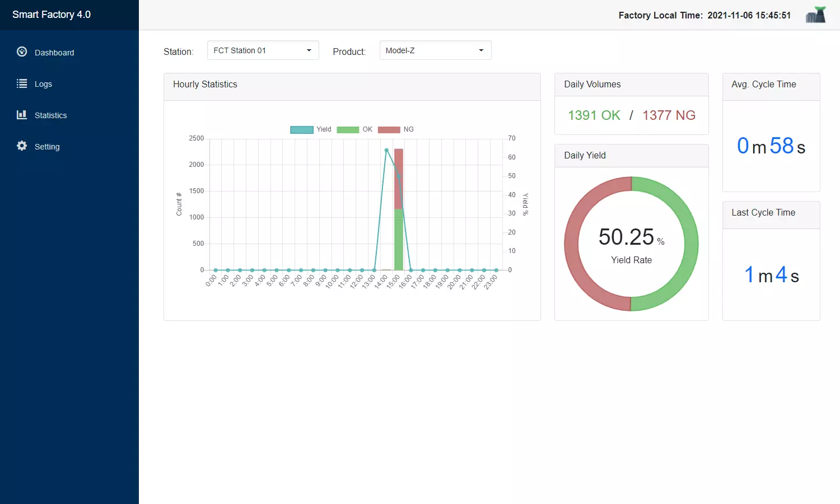Open the Station dropdown FCT Station 01

263,50
